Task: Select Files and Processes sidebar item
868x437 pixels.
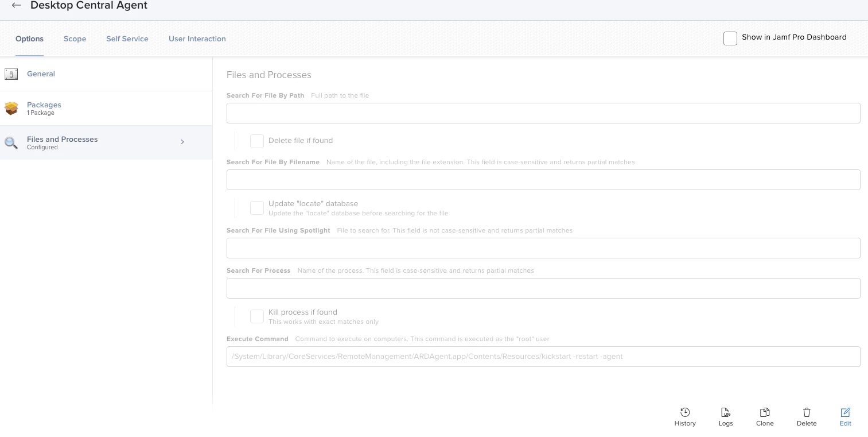Action: point(106,142)
